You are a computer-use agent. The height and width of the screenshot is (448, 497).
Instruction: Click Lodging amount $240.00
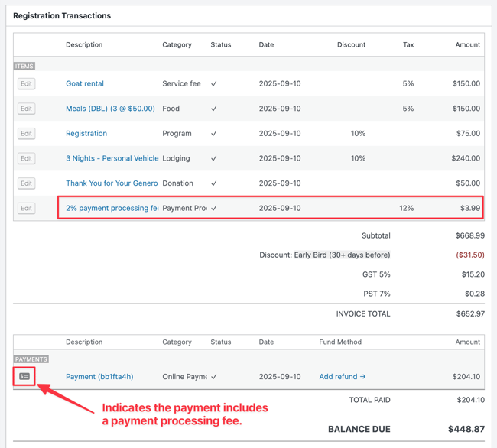click(466, 158)
